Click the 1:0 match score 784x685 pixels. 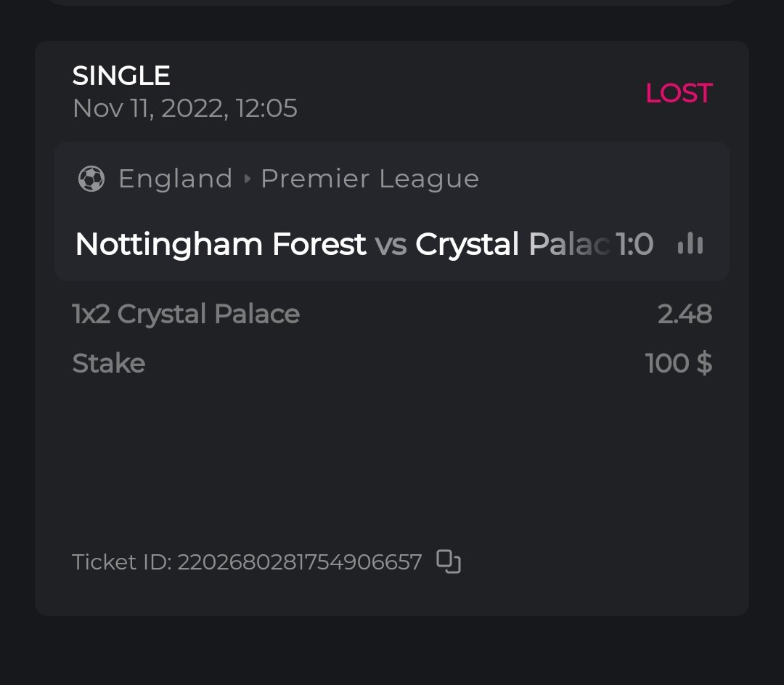click(634, 245)
